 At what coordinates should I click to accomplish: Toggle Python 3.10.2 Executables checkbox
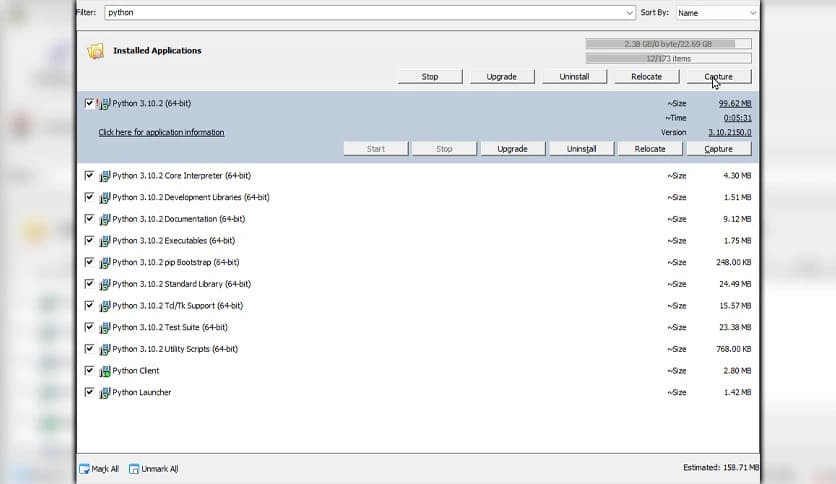[x=89, y=240]
